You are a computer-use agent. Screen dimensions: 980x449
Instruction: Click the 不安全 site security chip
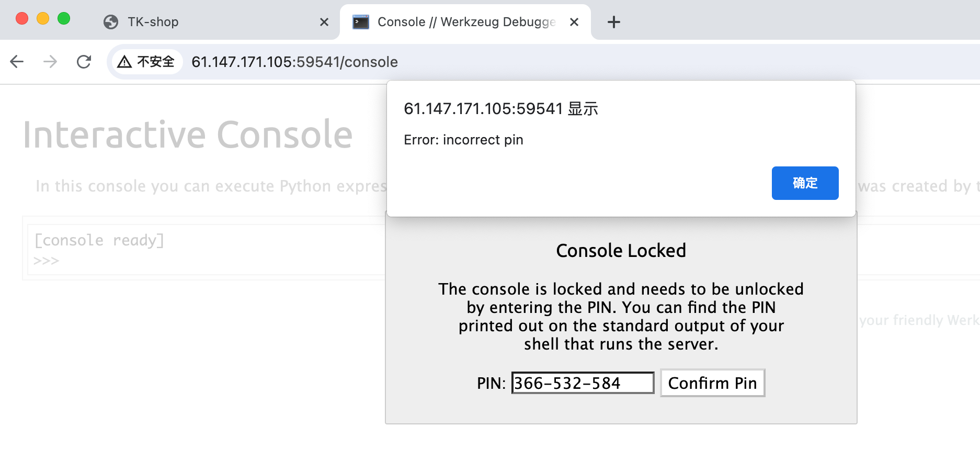coord(147,62)
